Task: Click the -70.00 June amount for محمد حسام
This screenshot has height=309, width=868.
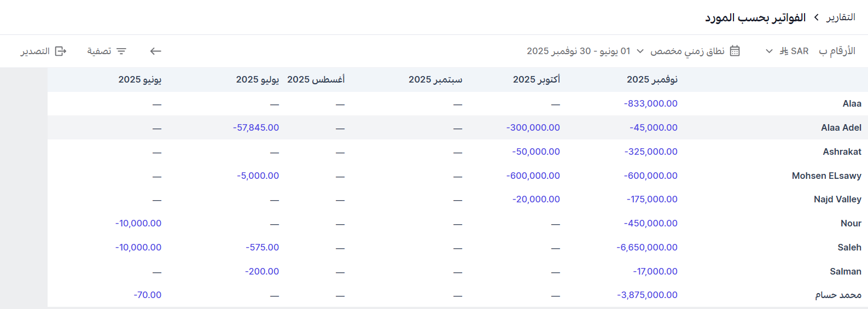Action: (x=148, y=295)
